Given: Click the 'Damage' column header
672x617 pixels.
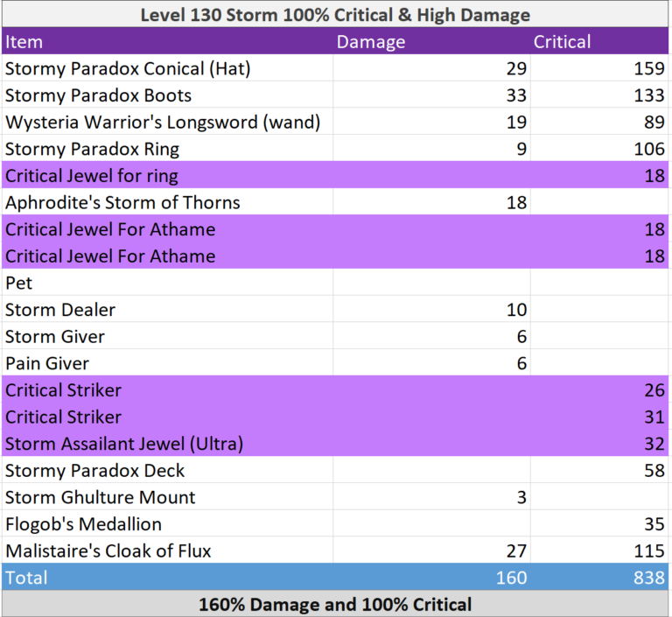Looking at the screenshot, I should coord(431,42).
